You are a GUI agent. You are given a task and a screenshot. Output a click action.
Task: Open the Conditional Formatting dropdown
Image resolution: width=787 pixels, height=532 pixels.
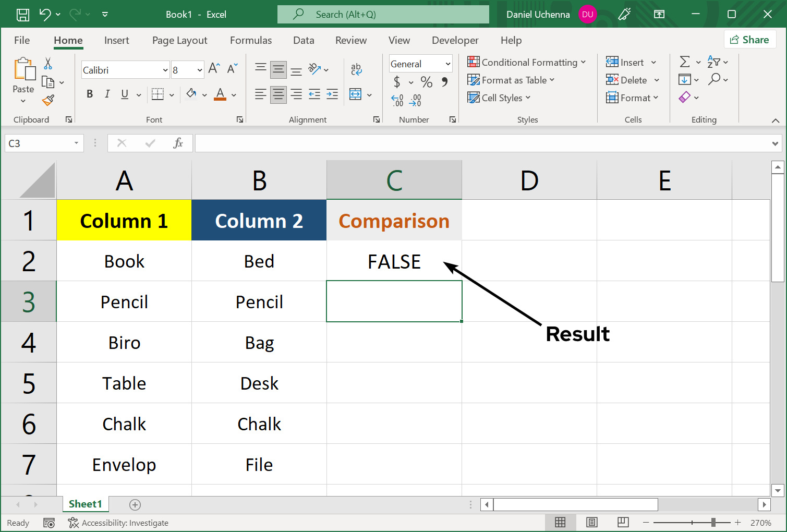(x=527, y=63)
